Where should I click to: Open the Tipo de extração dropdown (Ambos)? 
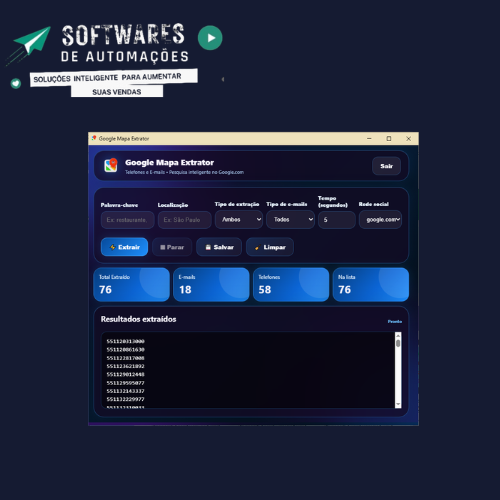point(239,219)
